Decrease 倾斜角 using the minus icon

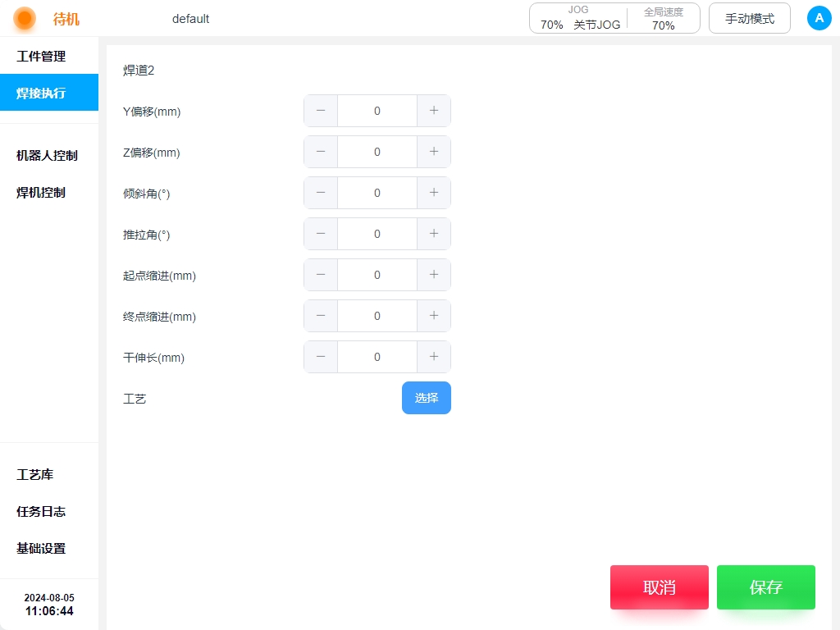click(x=321, y=193)
